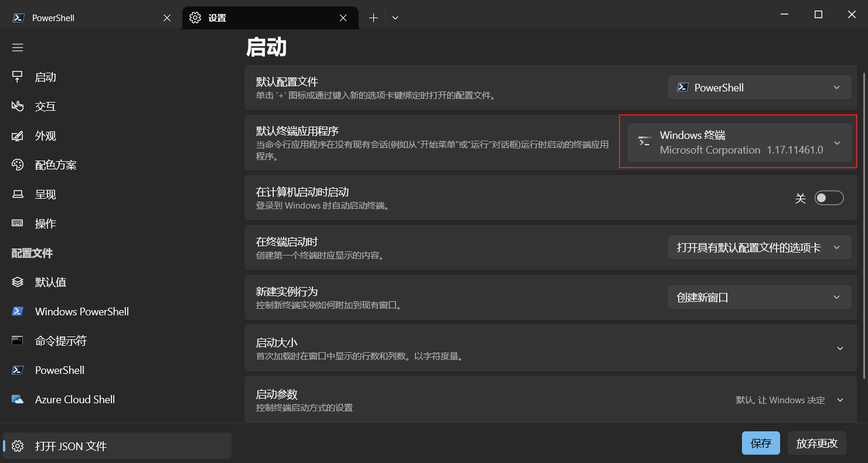Click the 关 label beside the switch
This screenshot has width=868, height=463.
click(x=801, y=198)
